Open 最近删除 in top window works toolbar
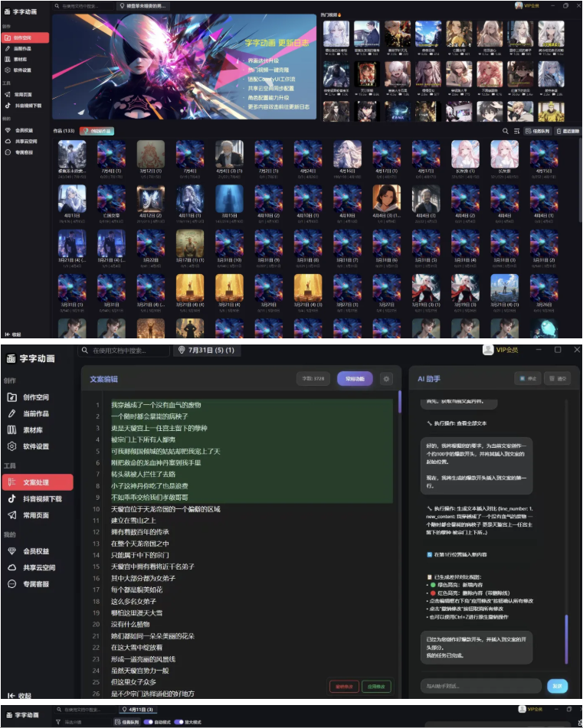This screenshot has width=583, height=728. tap(568, 132)
